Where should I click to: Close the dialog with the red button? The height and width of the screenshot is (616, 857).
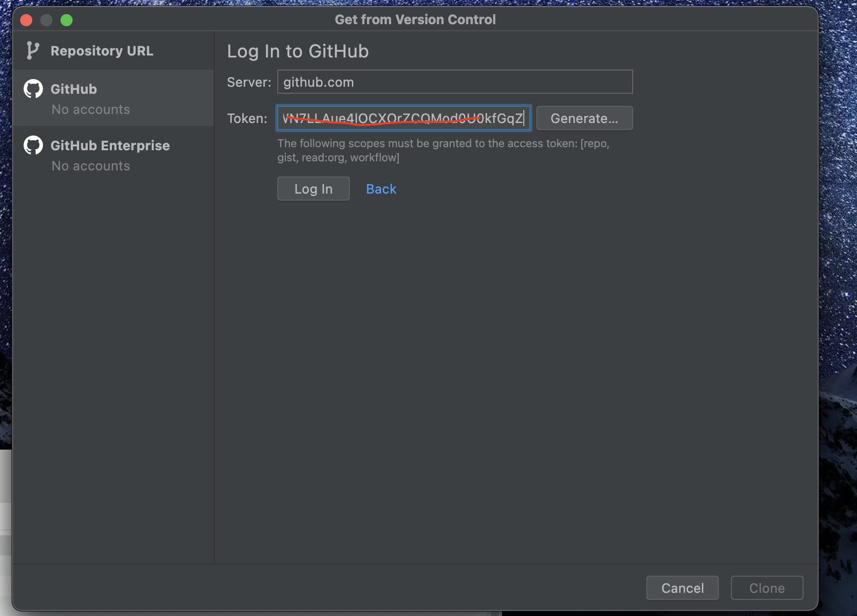pos(26,20)
